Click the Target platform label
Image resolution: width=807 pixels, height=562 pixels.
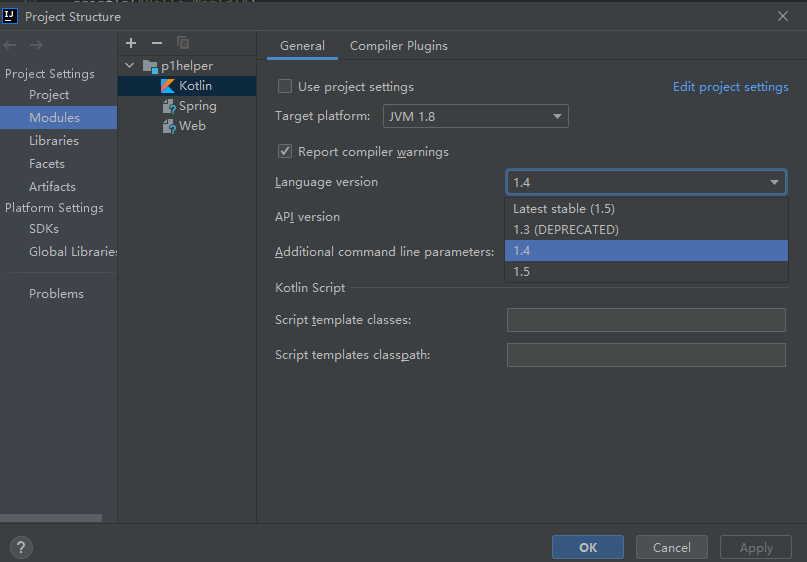(322, 116)
